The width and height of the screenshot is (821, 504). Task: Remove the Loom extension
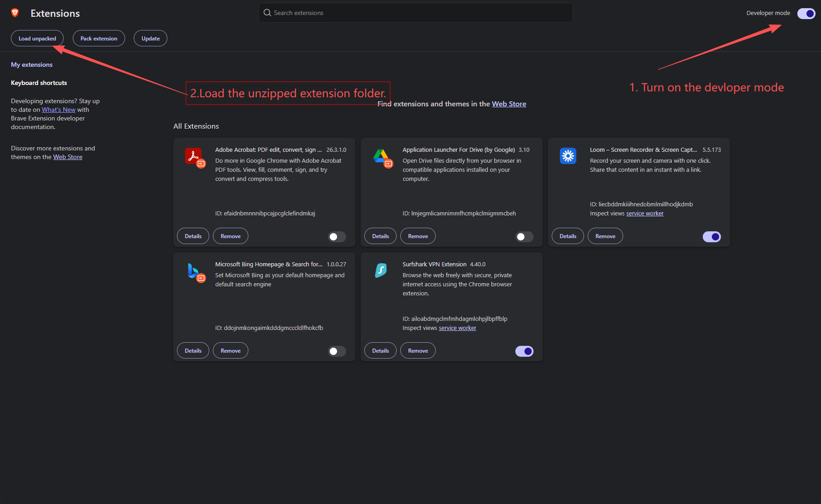[x=605, y=236]
